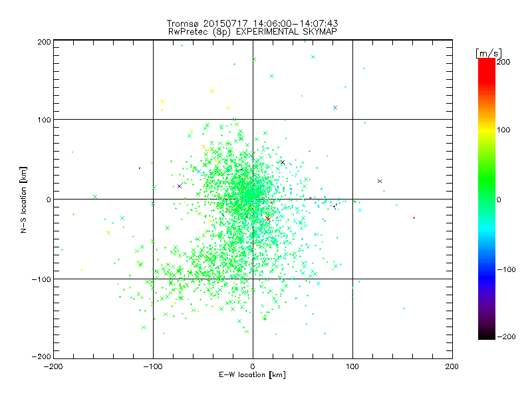Click the N-S location [km] axis label

click(x=23, y=200)
